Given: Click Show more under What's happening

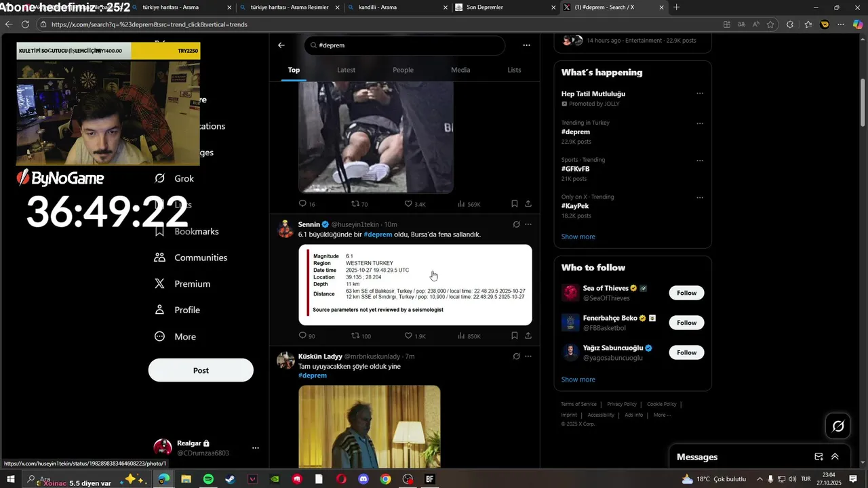Looking at the screenshot, I should click(x=578, y=237).
